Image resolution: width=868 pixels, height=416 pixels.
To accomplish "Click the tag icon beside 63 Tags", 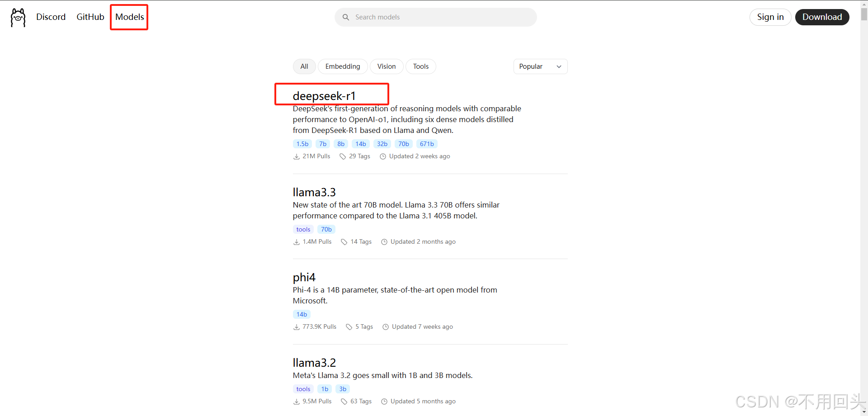I will click(x=344, y=402).
